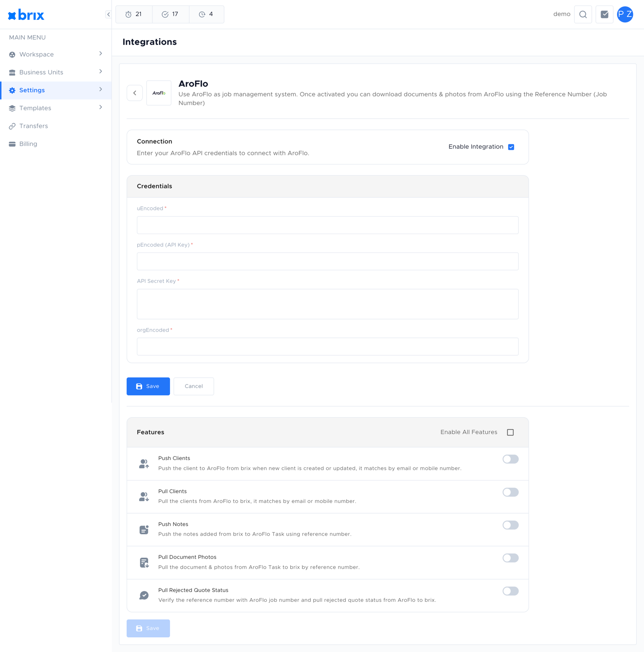644x652 pixels.
Task: Click the Pull Clients feature title
Action: tap(172, 491)
